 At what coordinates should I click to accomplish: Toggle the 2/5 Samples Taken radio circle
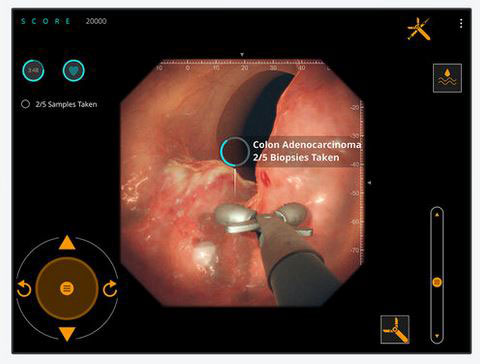pos(25,104)
